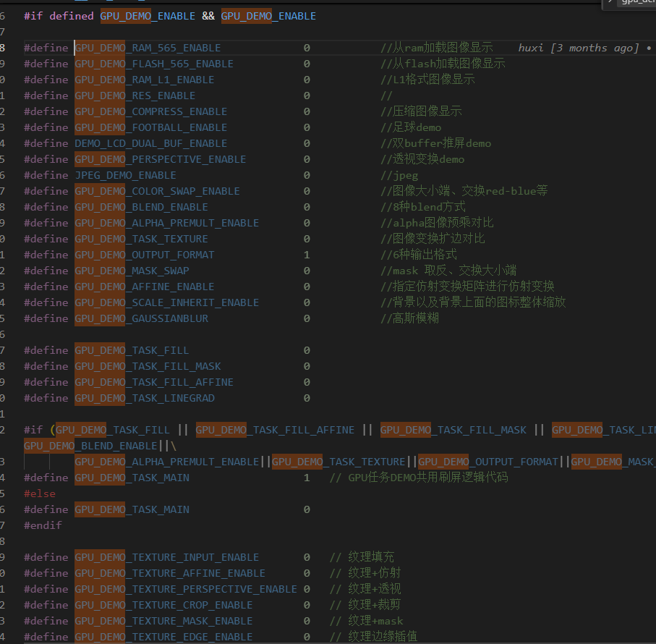This screenshot has height=644, width=656.
Task: Place cursor on GPU_DEMO_RAM_L1_ENABLE
Action: click(x=145, y=80)
